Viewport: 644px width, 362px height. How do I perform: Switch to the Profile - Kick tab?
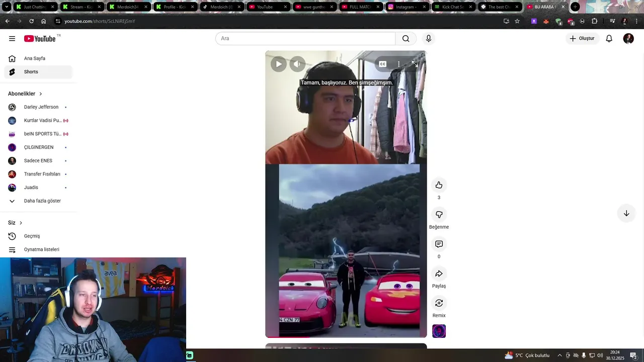(x=175, y=7)
